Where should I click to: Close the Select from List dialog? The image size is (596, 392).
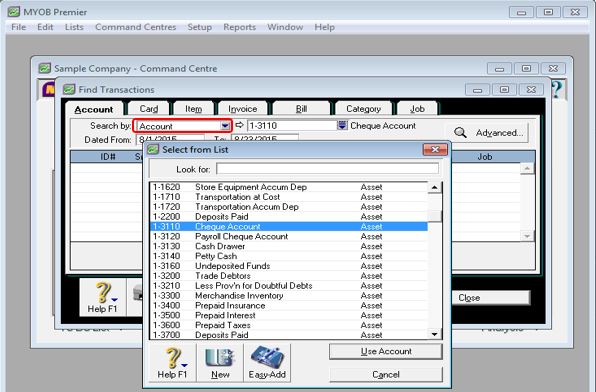[435, 149]
